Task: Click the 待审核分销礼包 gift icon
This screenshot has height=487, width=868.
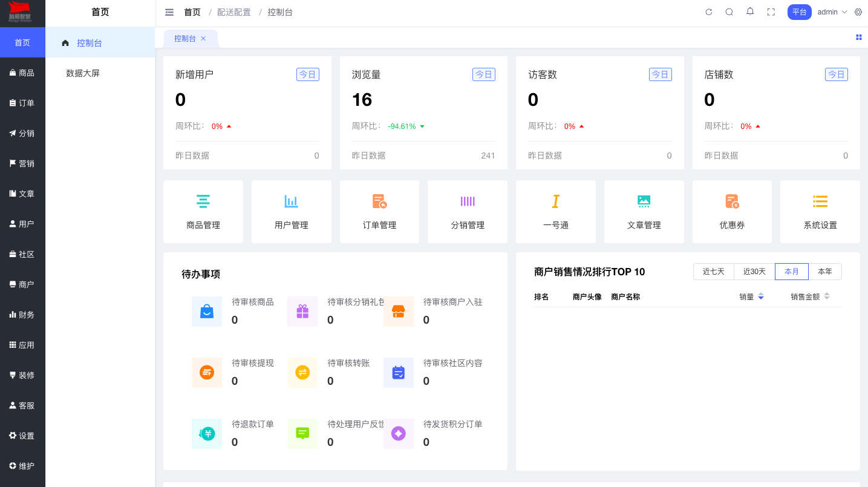Action: (x=302, y=312)
